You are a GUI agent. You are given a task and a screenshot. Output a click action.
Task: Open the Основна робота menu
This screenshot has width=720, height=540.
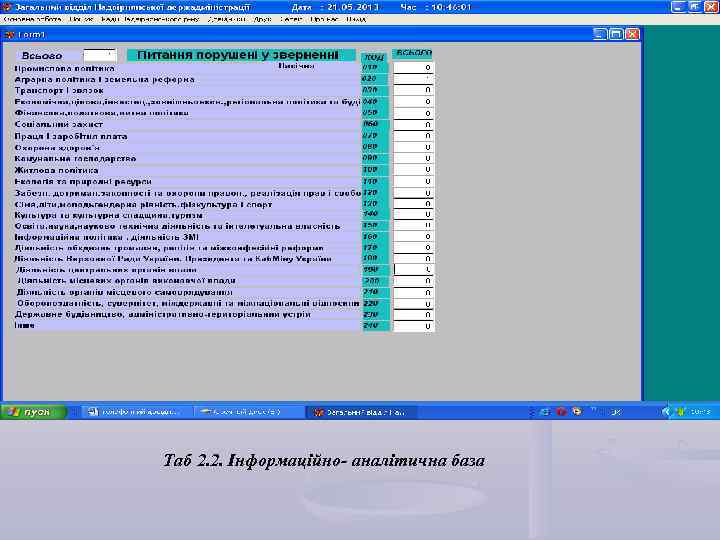(32, 19)
